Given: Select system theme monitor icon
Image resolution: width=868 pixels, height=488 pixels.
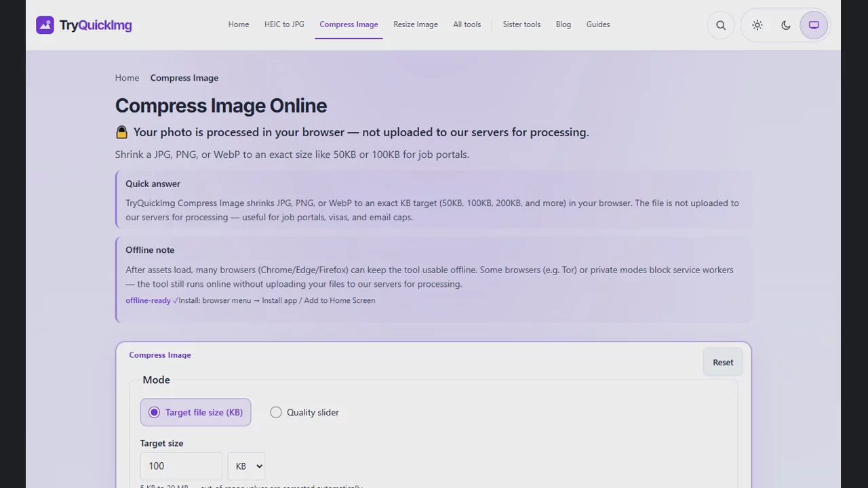Looking at the screenshot, I should tap(814, 25).
